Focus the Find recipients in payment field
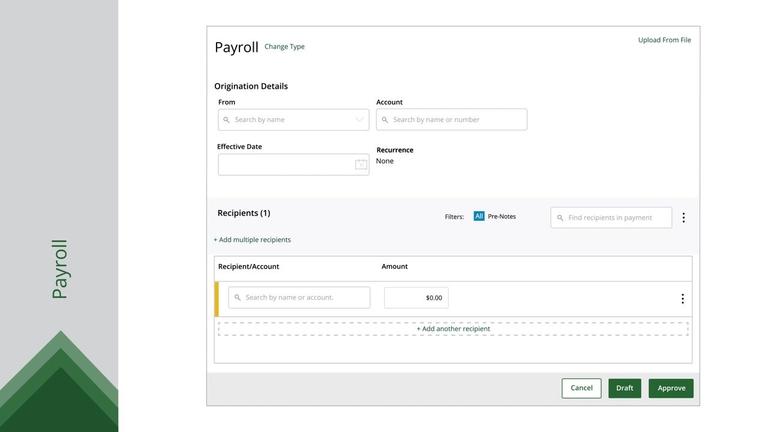 611,218
